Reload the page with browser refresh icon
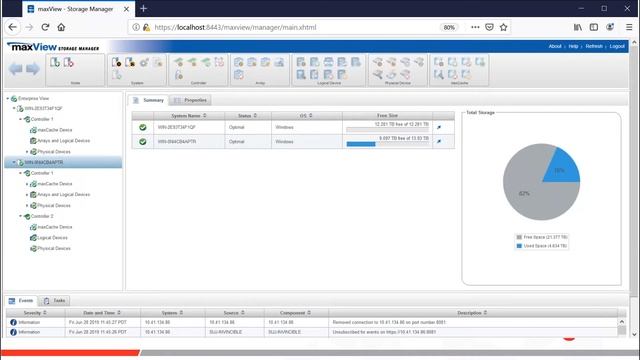The width and height of the screenshot is (640, 360). 45,27
